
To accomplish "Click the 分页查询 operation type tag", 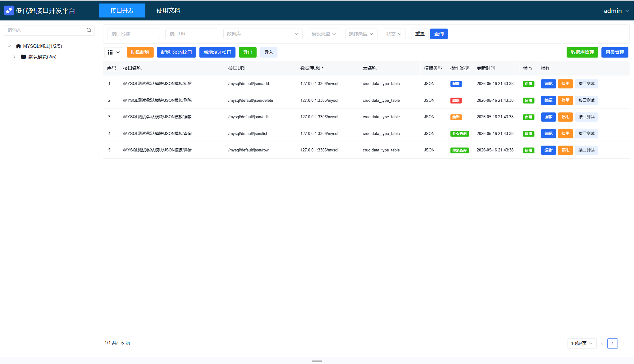I will [x=459, y=134].
